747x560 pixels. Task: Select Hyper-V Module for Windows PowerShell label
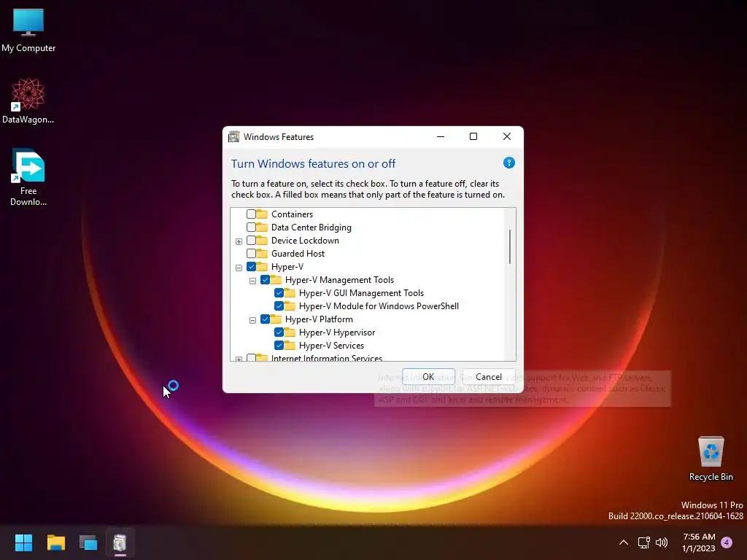coord(379,306)
